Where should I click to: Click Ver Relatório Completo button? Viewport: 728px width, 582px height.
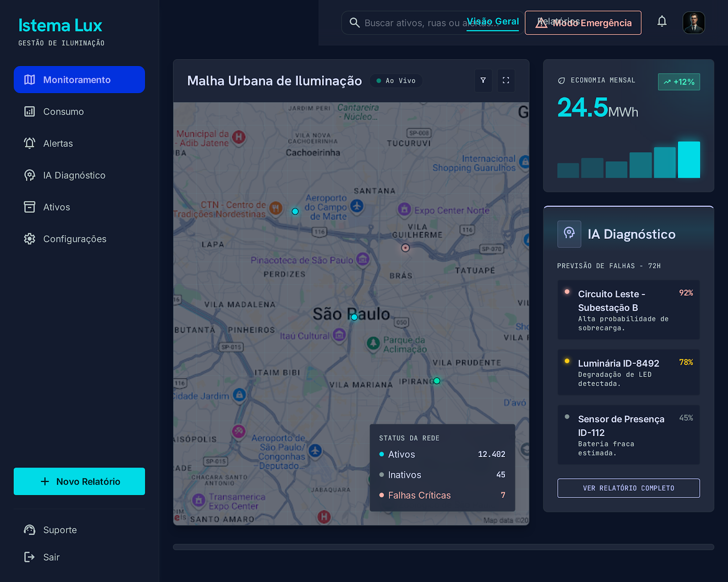628,488
